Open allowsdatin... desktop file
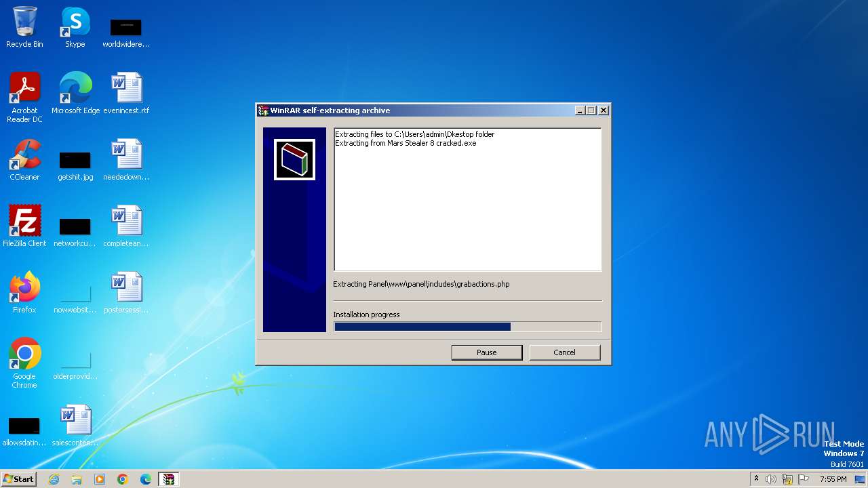868x488 pixels. tap(24, 431)
